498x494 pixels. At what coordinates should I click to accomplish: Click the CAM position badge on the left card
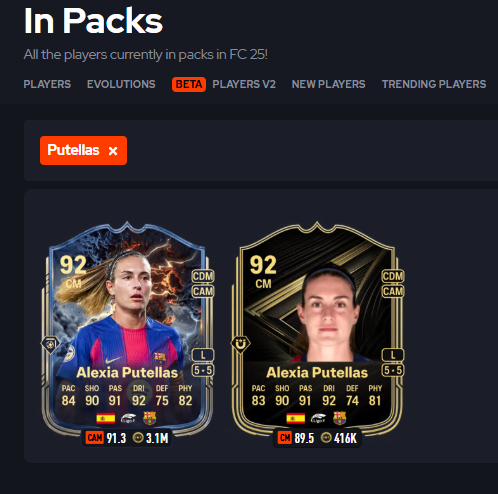[x=203, y=291]
